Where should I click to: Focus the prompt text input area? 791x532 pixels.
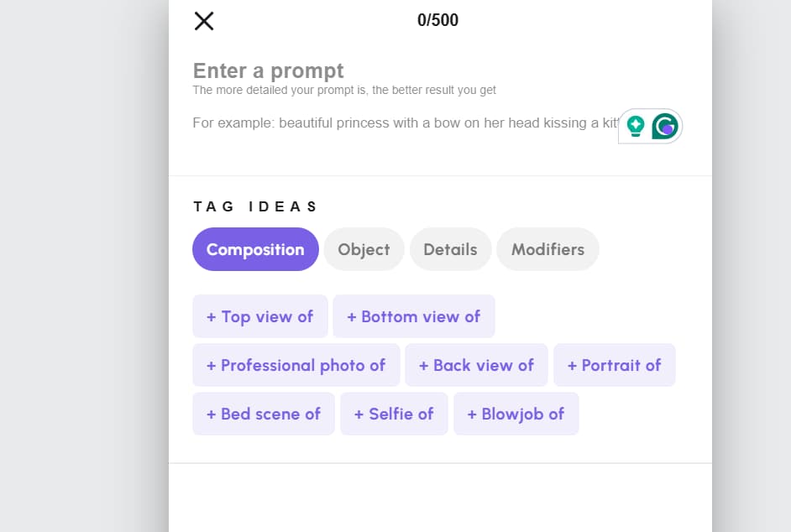pyautogui.click(x=404, y=123)
